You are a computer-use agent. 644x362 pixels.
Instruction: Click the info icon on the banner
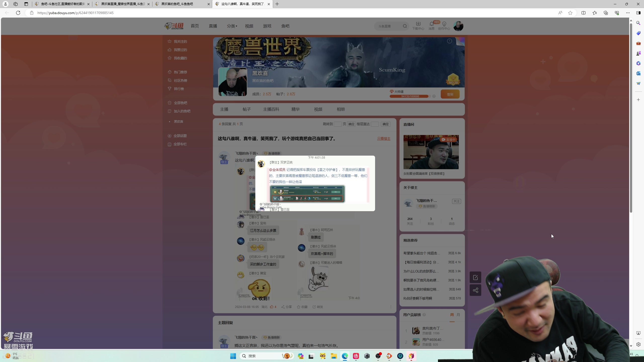tap(450, 41)
